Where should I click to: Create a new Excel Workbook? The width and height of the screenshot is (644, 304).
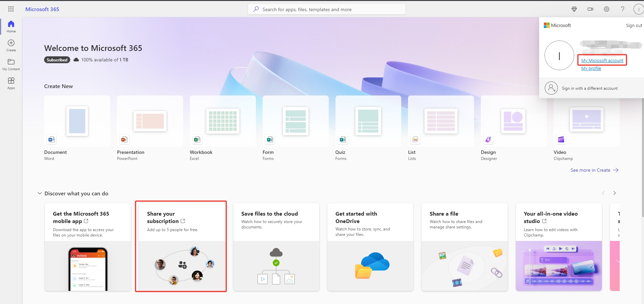coord(223,128)
